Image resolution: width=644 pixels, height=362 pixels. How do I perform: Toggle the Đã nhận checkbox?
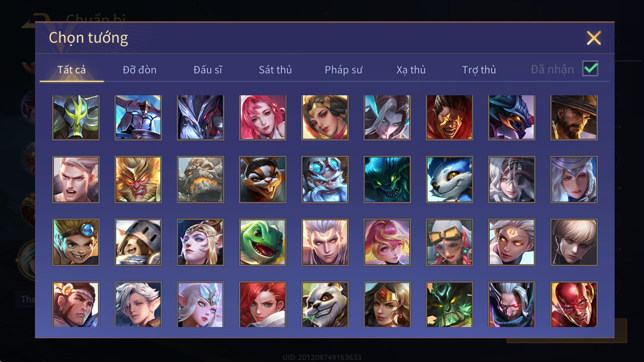(590, 69)
